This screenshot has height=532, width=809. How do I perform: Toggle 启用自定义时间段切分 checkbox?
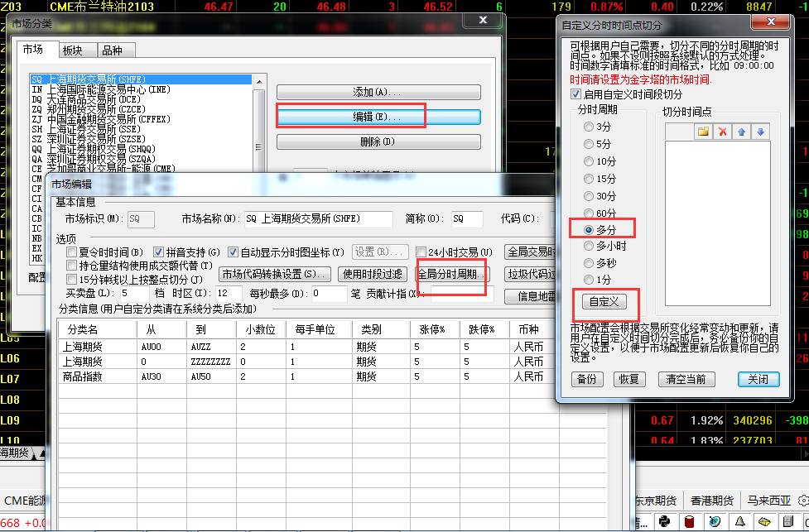pyautogui.click(x=576, y=94)
